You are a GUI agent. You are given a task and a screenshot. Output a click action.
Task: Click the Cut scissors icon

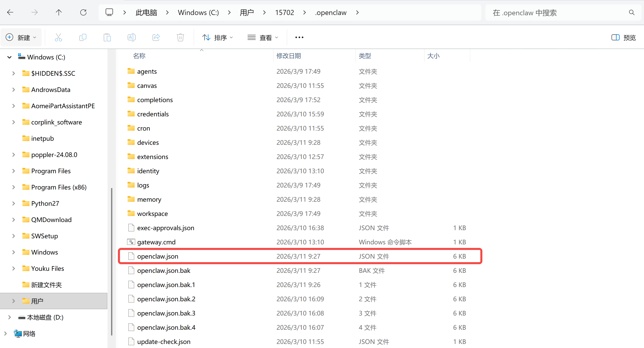tap(58, 38)
